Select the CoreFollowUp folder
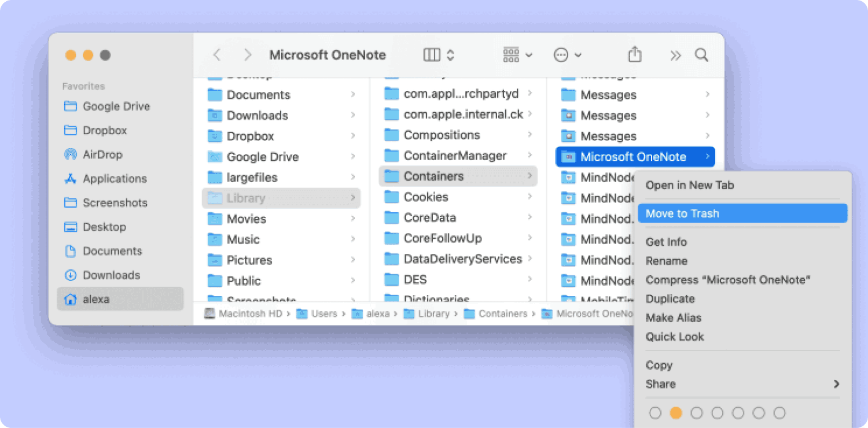Image resolution: width=868 pixels, height=428 pixels. click(x=458, y=238)
